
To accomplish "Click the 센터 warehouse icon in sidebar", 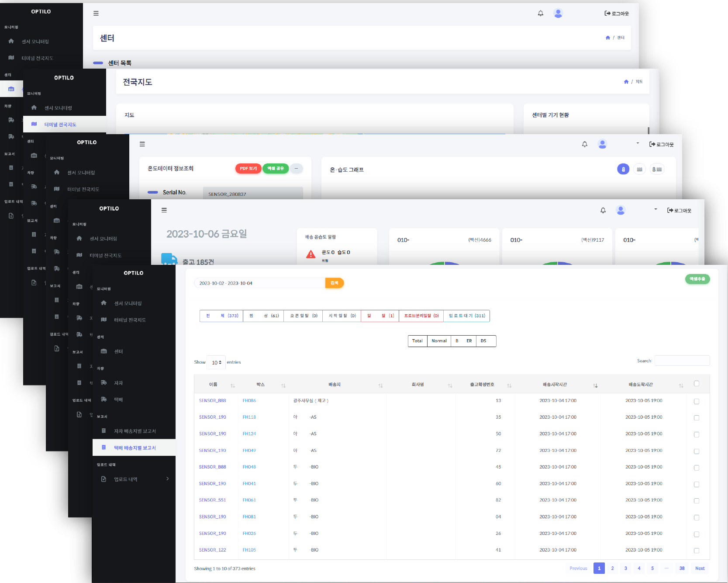I will pyautogui.click(x=104, y=351).
